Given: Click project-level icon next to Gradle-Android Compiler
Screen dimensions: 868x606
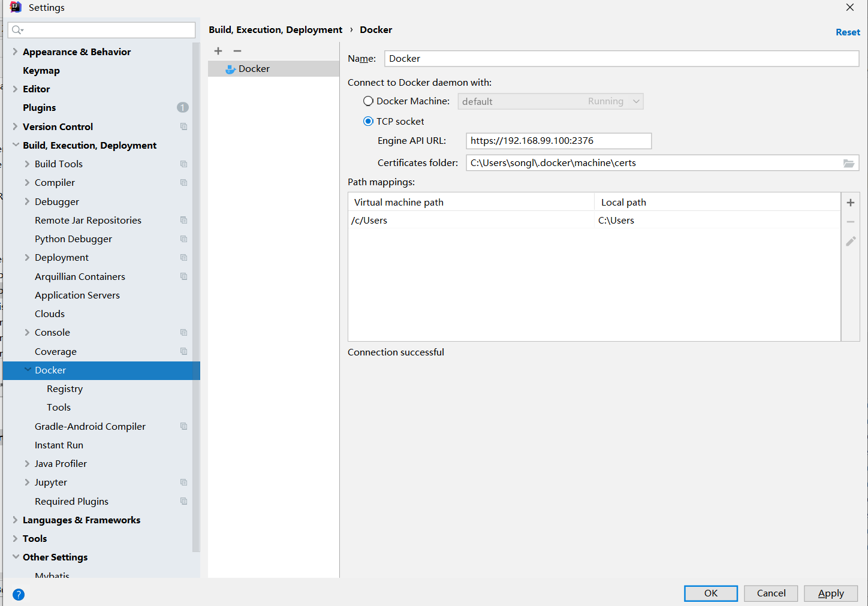Looking at the screenshot, I should [184, 426].
